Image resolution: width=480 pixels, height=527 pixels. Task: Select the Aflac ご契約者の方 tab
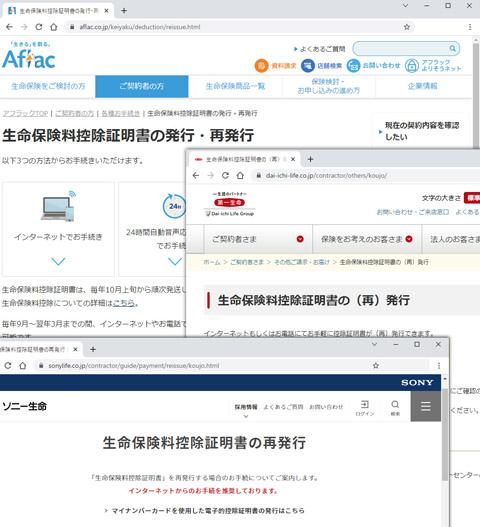pyautogui.click(x=142, y=86)
